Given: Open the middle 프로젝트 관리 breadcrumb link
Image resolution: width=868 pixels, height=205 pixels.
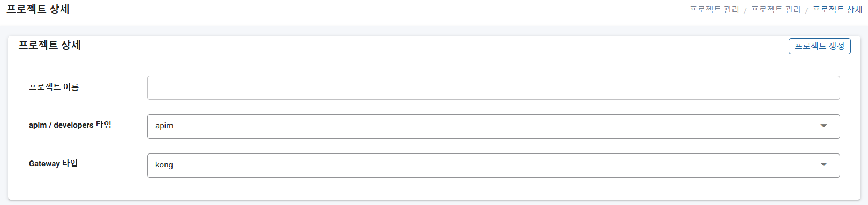Looking at the screenshot, I should (776, 10).
